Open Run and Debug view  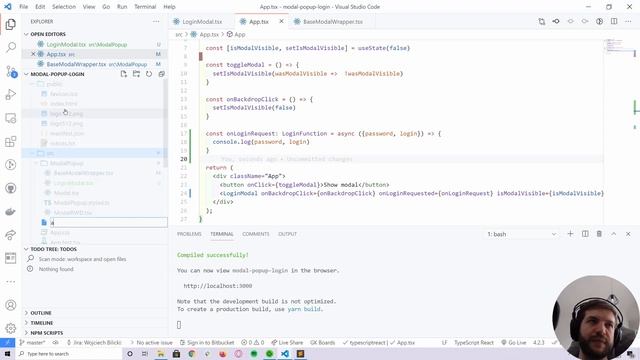11,95
